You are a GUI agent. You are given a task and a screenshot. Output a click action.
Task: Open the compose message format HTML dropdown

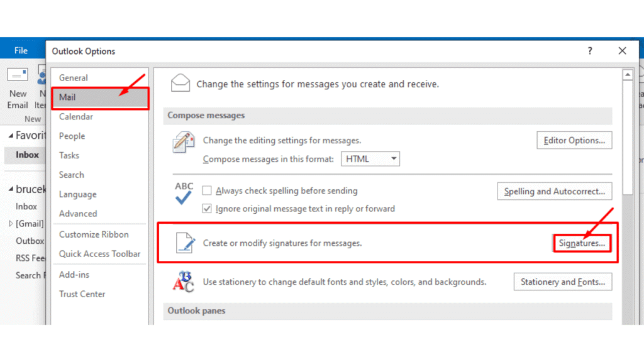(370, 159)
